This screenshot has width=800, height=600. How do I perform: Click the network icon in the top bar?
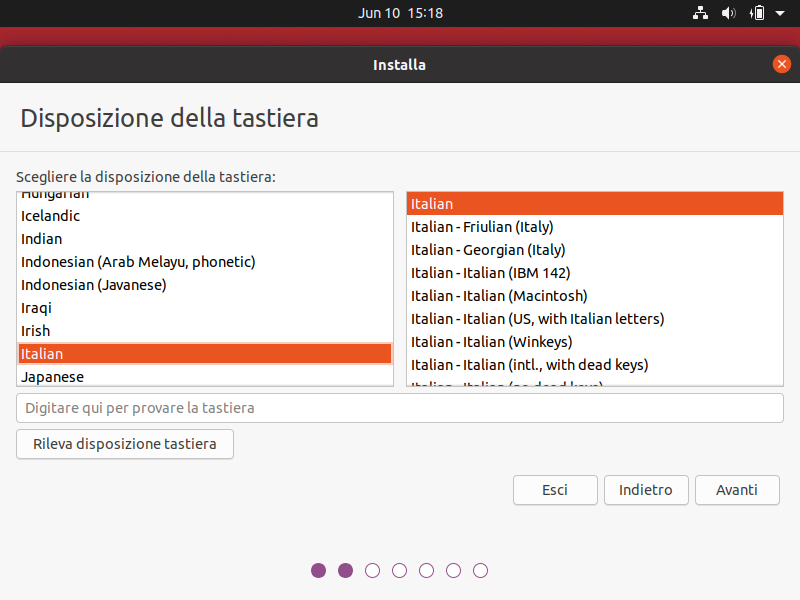(700, 13)
